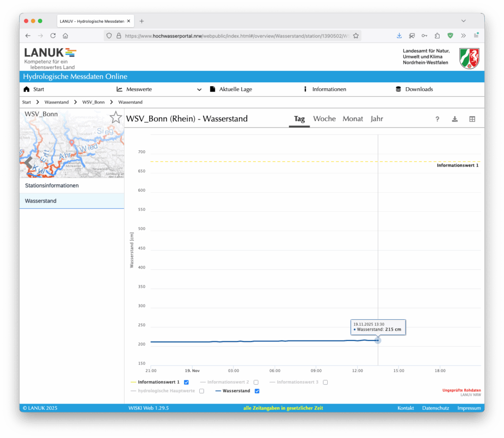Switch to table view icon
This screenshot has width=504, height=438.
(472, 119)
